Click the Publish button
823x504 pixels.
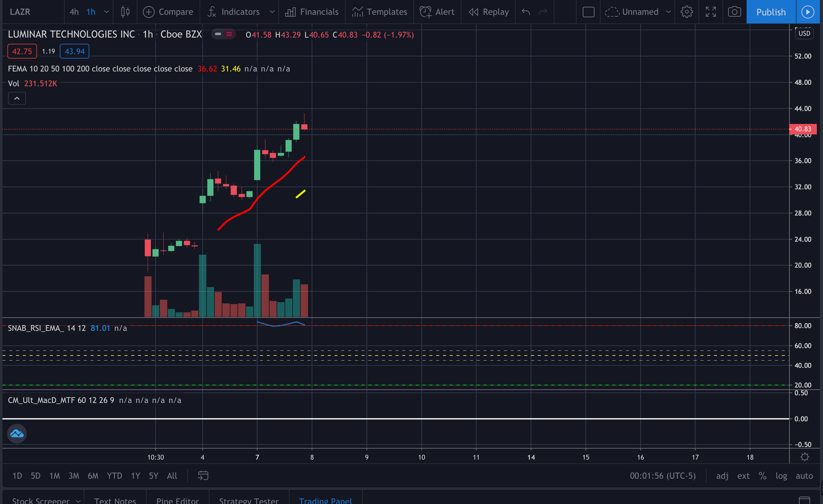pyautogui.click(x=771, y=12)
